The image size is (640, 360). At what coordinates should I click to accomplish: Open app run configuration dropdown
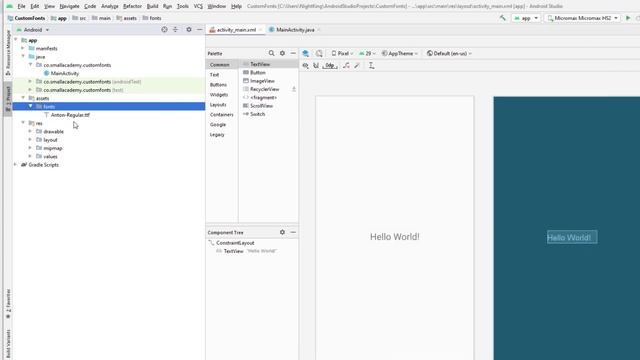(526, 18)
